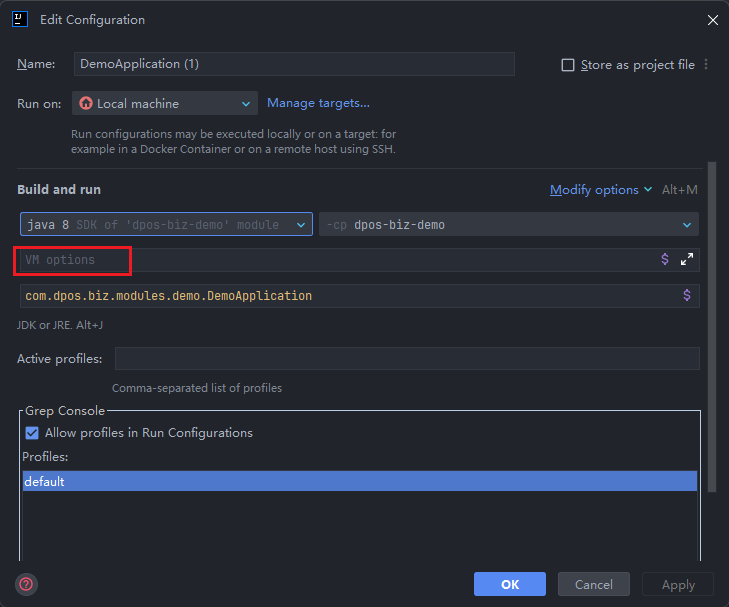Insert macro in main class field
729x607 pixels.
click(x=686, y=295)
